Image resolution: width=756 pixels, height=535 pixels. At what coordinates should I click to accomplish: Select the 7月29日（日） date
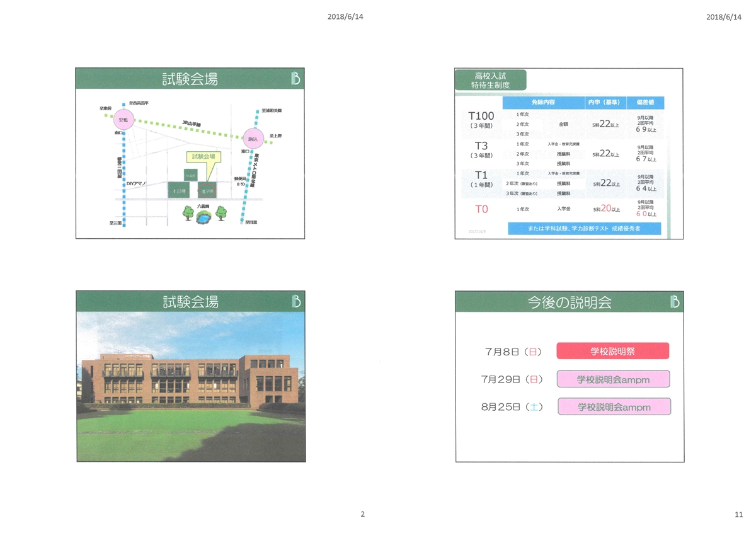pos(512,379)
